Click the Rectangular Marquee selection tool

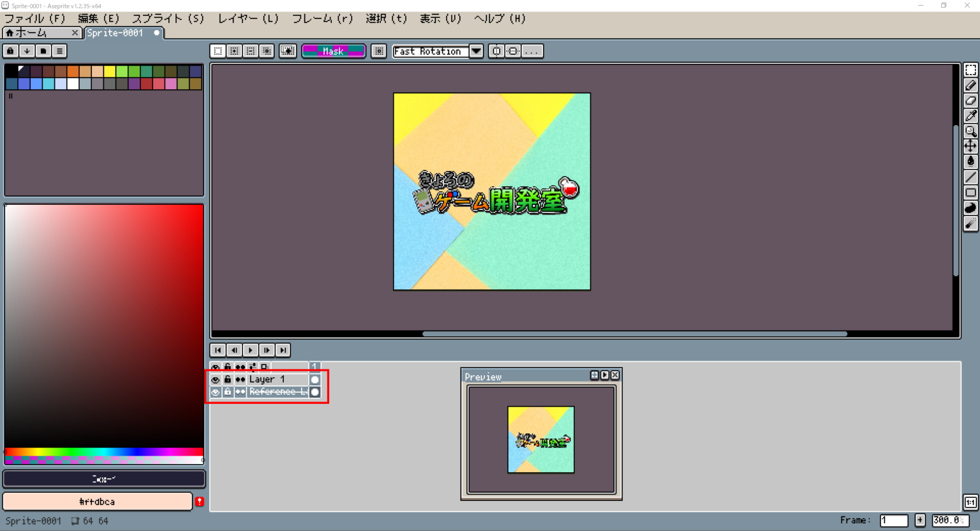[970, 70]
